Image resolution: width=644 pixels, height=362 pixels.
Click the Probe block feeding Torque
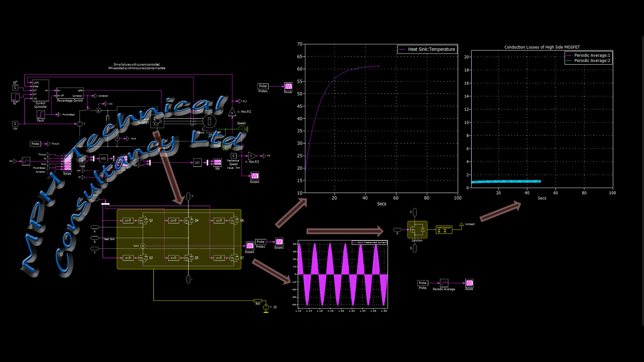point(35,144)
